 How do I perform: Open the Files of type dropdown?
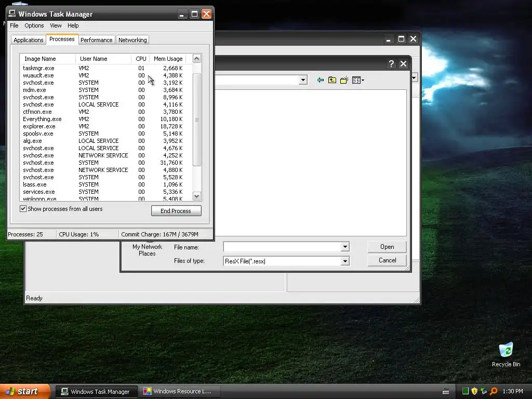point(345,261)
